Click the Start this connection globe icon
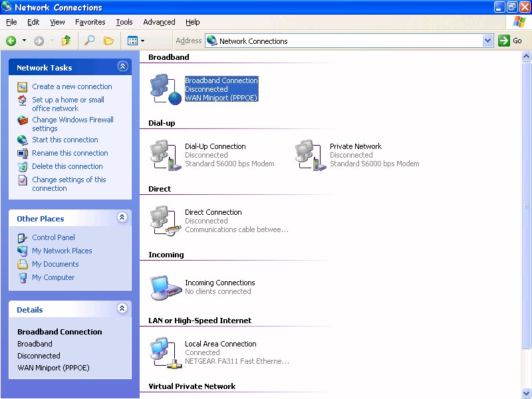 (x=23, y=140)
